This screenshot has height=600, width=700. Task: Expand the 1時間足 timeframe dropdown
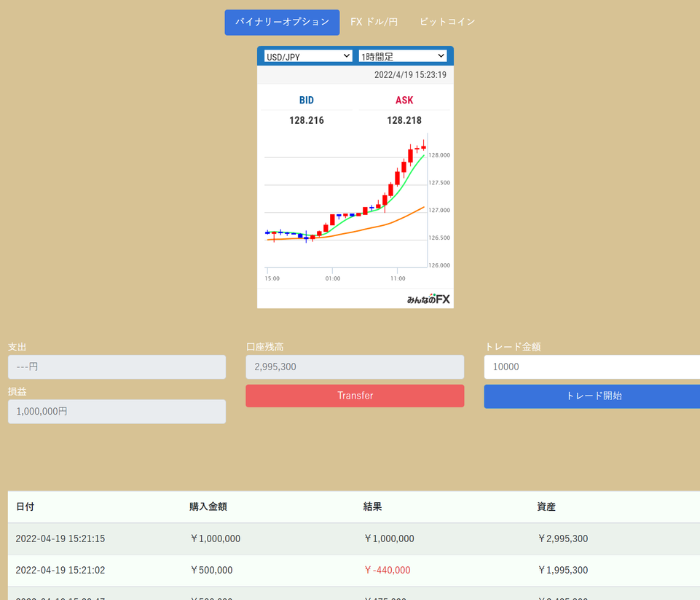[x=402, y=57]
